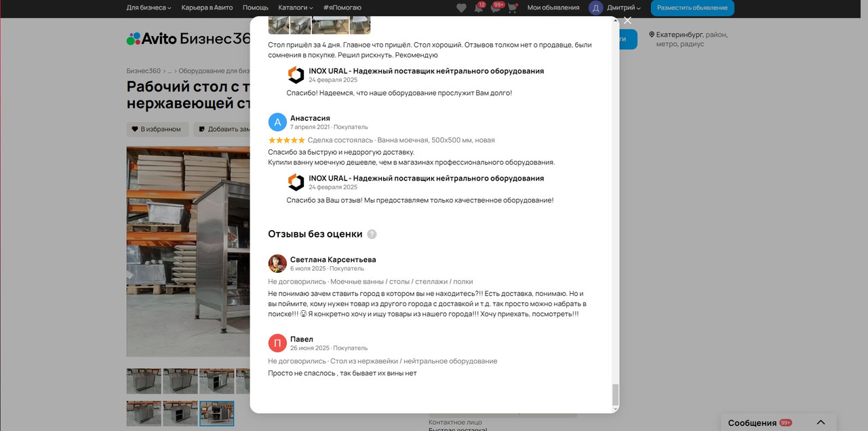Click Светлана's review text 'Не понимаю зачем ставить город'

[427, 304]
